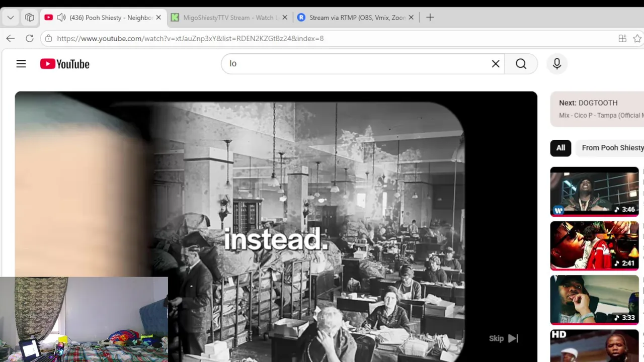Screen dimensions: 644x362
Task: Open the tab actions workspace icon
Action: point(30,18)
